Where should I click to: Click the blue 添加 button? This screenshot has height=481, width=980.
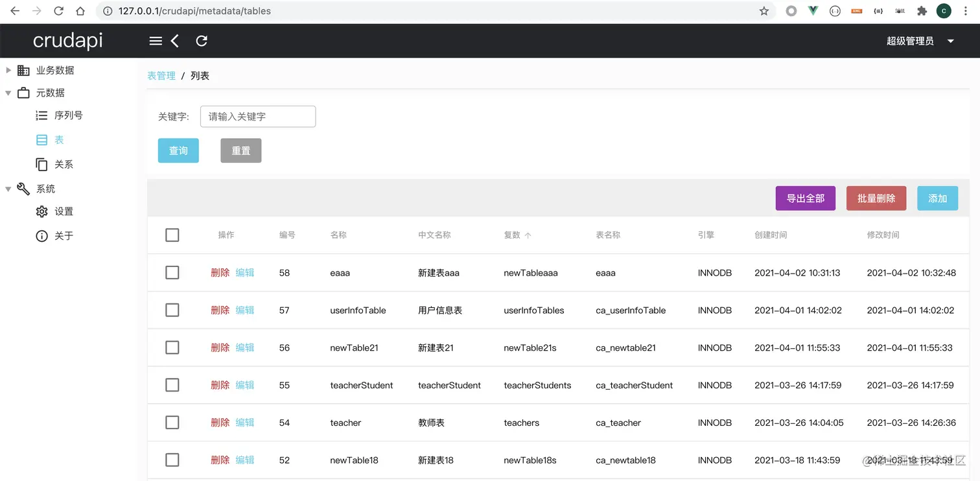pos(937,198)
